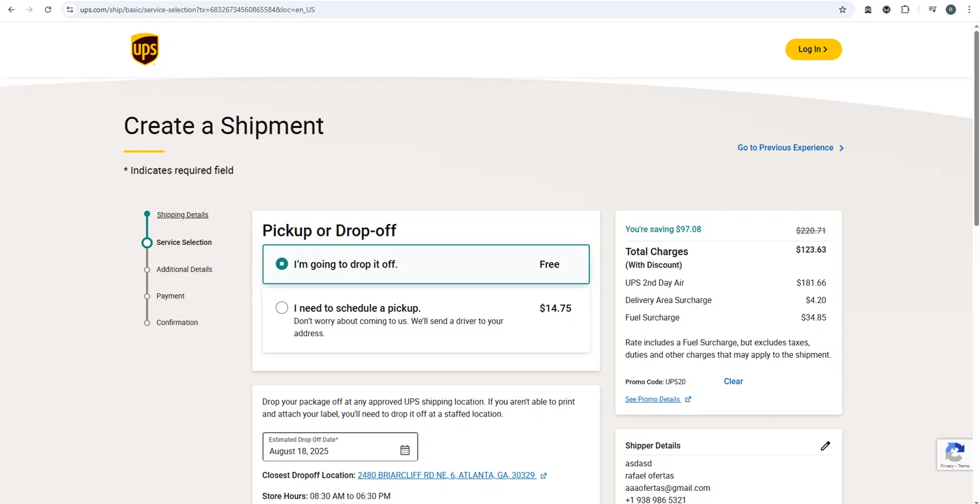Viewport: 980px width, 504px height.
Task: Click the chevron after Previous Experience
Action: coord(841,148)
